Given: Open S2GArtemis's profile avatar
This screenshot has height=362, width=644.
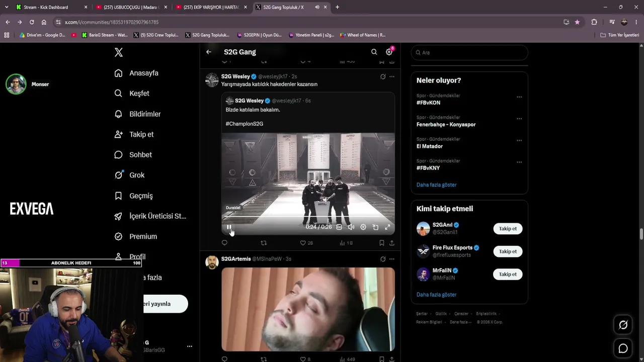Looking at the screenshot, I should pyautogui.click(x=212, y=262).
